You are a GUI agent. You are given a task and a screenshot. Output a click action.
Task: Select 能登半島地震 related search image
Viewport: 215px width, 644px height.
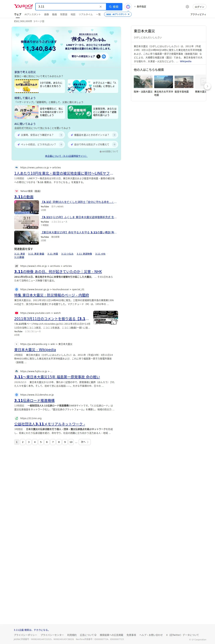pos(184,82)
